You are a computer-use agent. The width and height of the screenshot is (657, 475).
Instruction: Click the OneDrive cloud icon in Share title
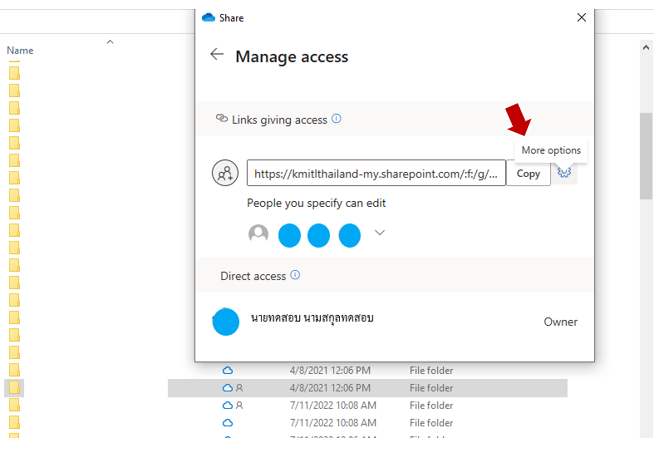[208, 18]
